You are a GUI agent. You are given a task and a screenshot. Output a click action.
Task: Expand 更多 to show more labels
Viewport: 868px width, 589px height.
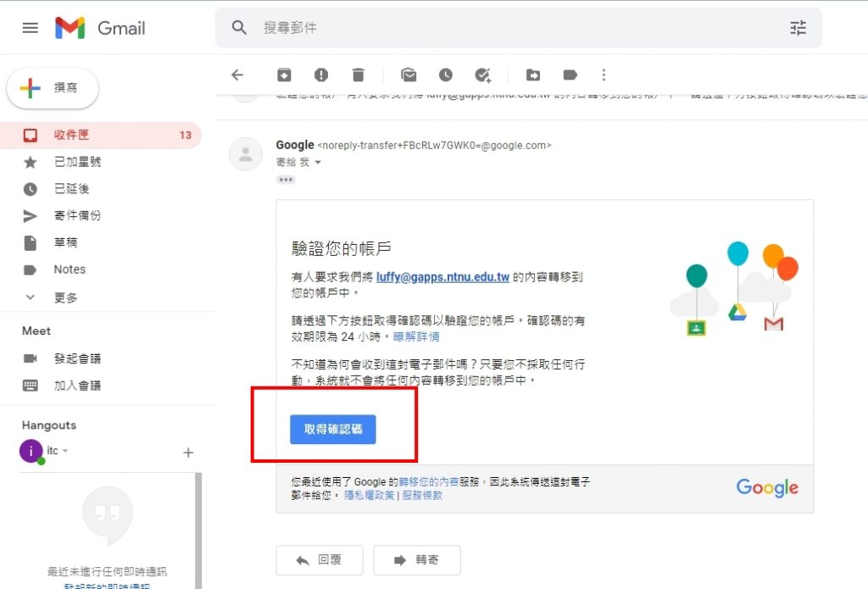(65, 297)
